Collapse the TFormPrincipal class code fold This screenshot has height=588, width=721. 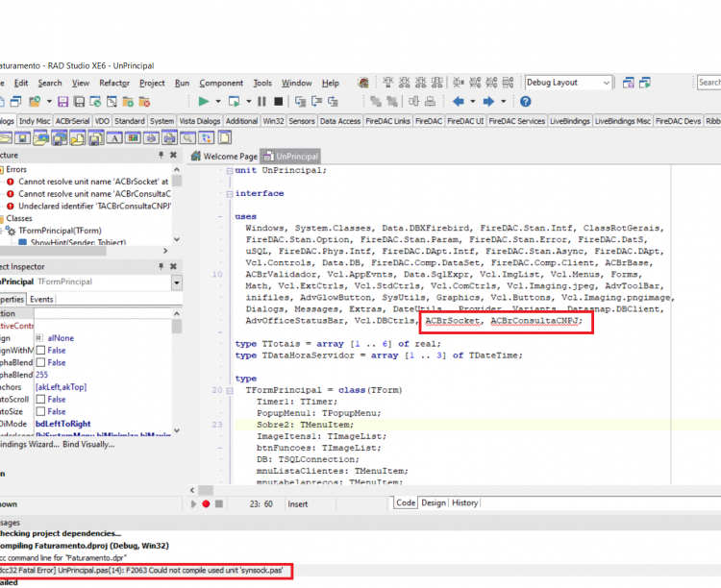(230, 390)
